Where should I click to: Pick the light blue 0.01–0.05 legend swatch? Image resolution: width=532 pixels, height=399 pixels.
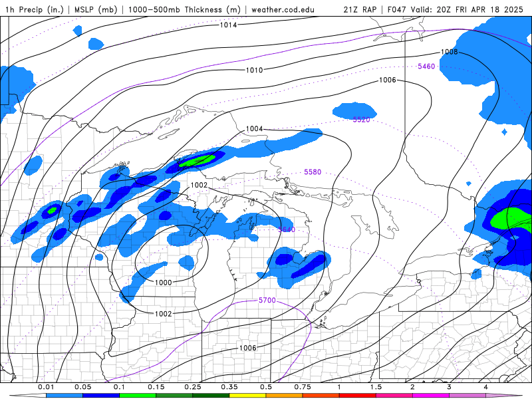[x=64, y=396]
